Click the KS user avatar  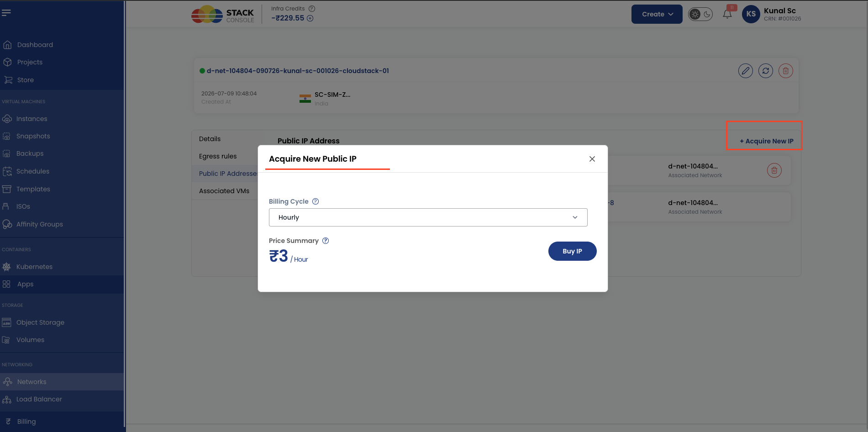751,14
